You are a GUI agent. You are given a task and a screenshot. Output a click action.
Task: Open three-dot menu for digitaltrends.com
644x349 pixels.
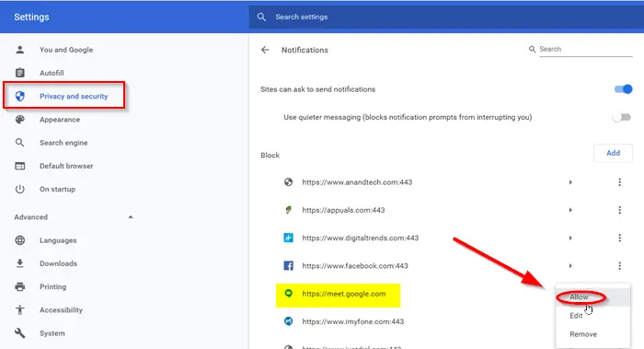tap(619, 238)
